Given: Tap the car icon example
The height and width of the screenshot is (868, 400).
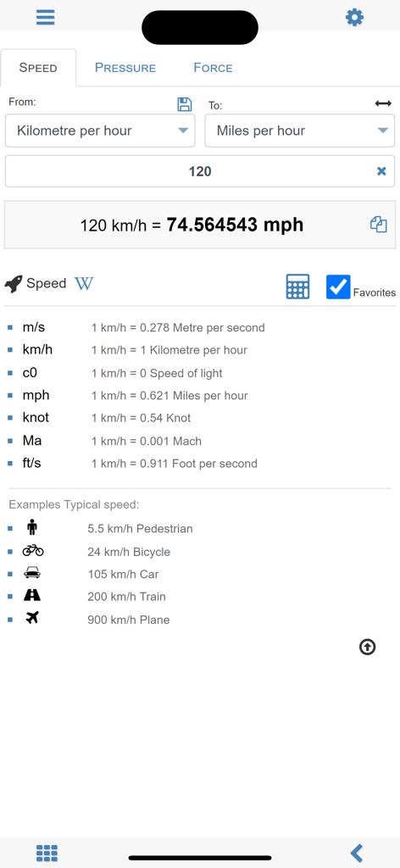Looking at the screenshot, I should [32, 573].
